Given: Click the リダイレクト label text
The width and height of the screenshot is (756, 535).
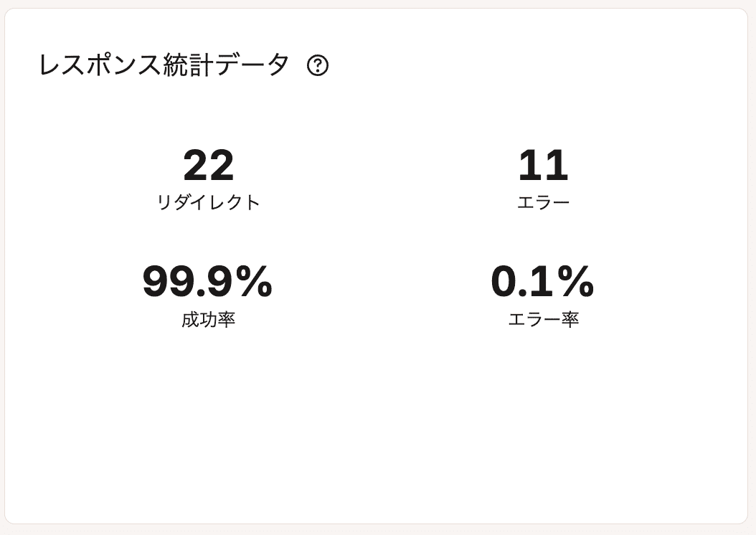Looking at the screenshot, I should pos(209,202).
